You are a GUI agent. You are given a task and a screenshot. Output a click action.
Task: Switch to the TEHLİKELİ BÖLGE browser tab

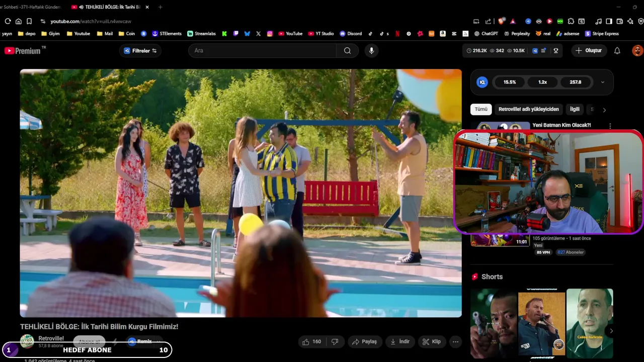pyautogui.click(x=110, y=7)
